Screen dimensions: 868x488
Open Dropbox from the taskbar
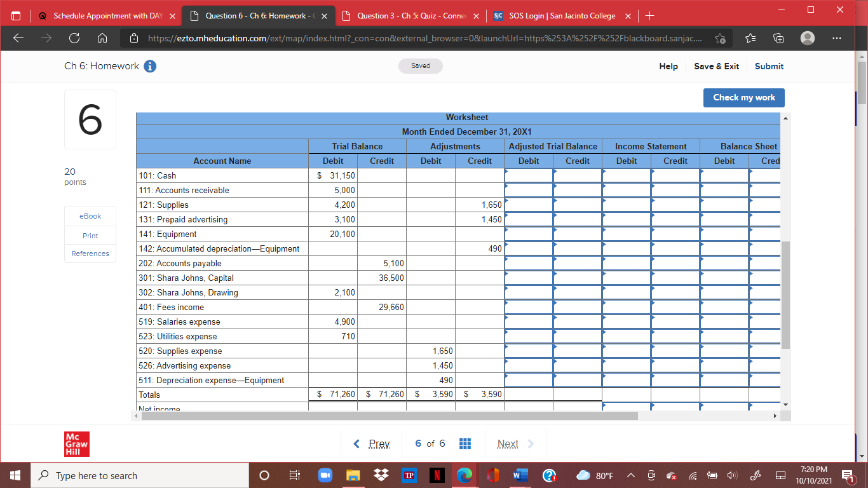pos(381,475)
